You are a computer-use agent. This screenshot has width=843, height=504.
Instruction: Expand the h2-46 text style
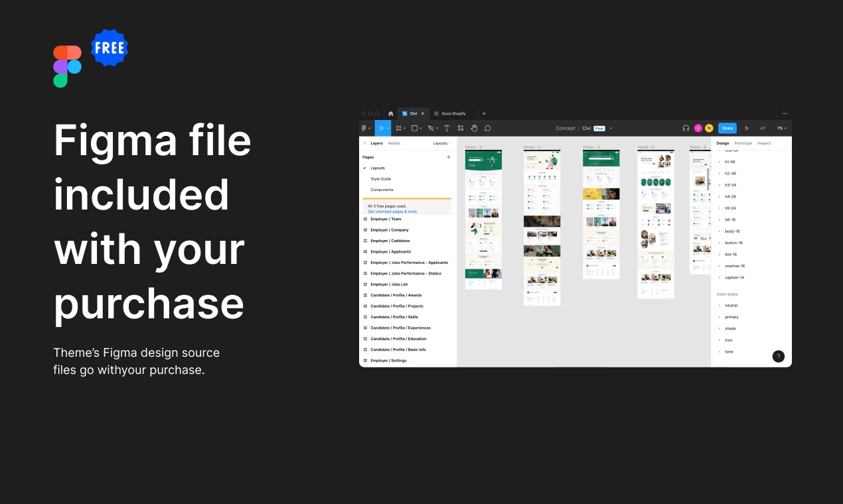point(720,174)
